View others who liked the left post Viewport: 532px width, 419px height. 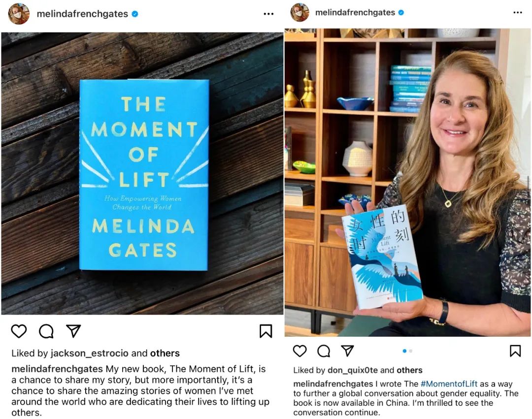coord(165,353)
